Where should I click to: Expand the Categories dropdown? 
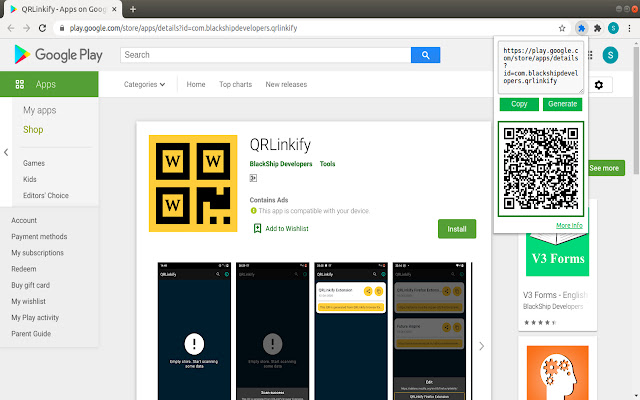144,84
